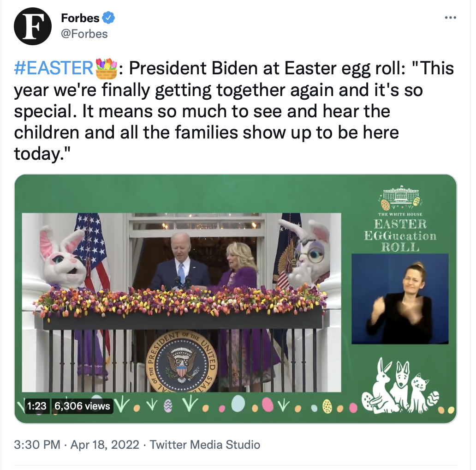Click the blue verified badge

point(108,18)
